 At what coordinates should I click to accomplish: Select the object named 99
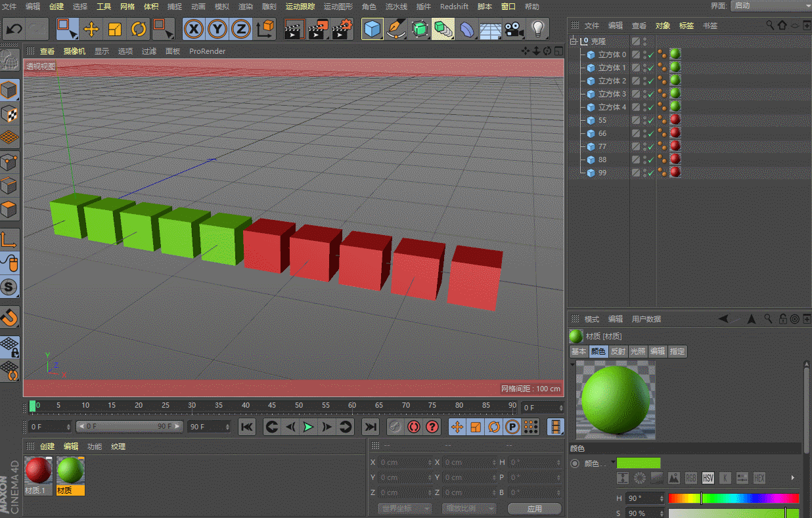pyautogui.click(x=602, y=173)
